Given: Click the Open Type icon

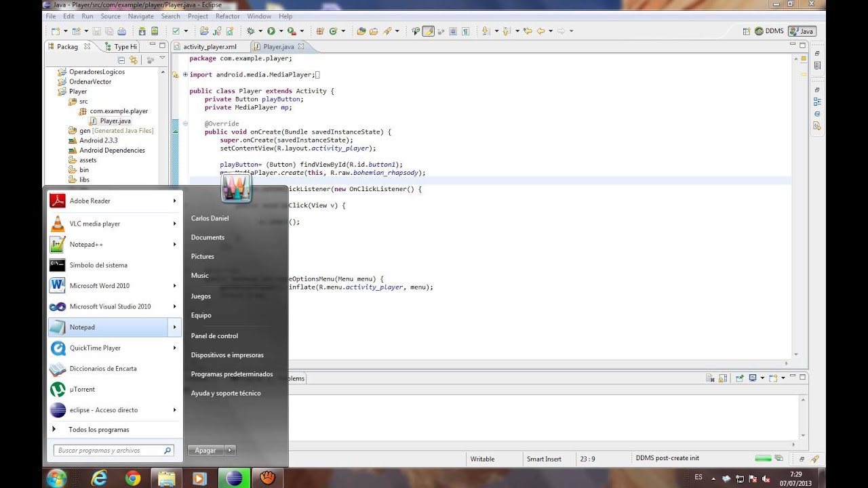Looking at the screenshot, I should (x=360, y=30).
